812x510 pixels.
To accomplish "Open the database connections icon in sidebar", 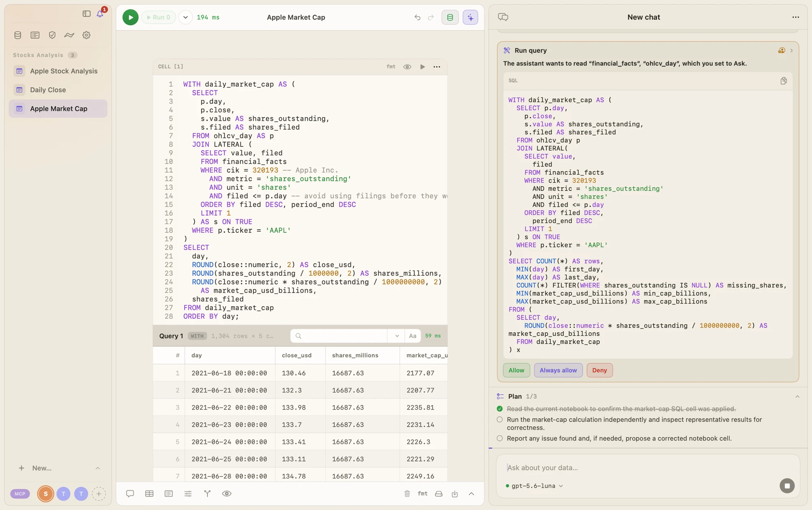I will [17, 35].
